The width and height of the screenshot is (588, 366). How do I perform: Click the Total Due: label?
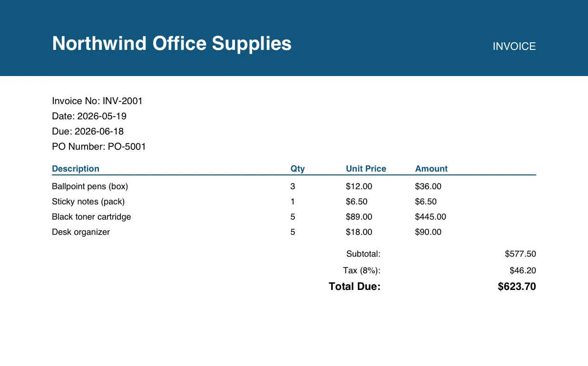tap(354, 286)
